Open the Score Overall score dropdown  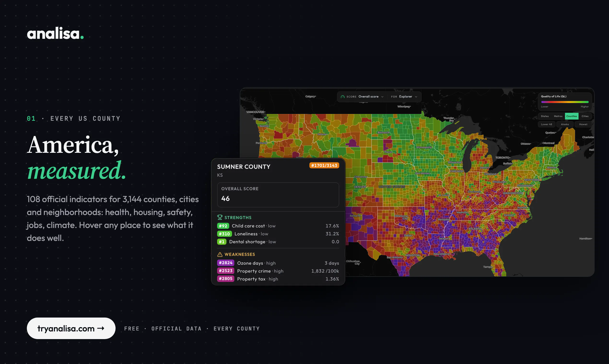click(x=362, y=97)
